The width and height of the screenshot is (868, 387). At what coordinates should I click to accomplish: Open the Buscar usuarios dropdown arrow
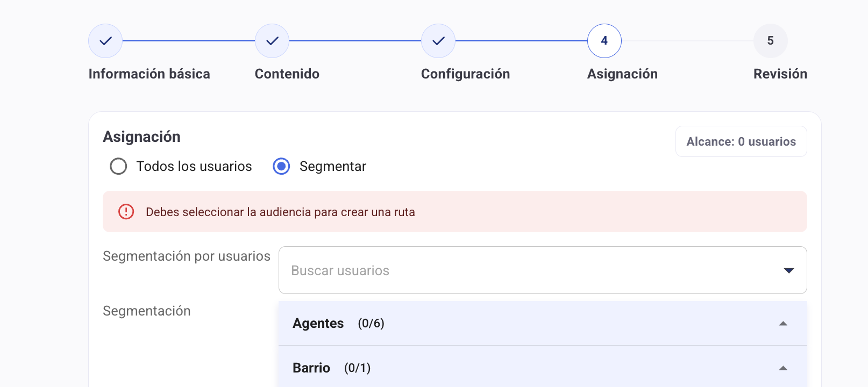pyautogui.click(x=788, y=270)
